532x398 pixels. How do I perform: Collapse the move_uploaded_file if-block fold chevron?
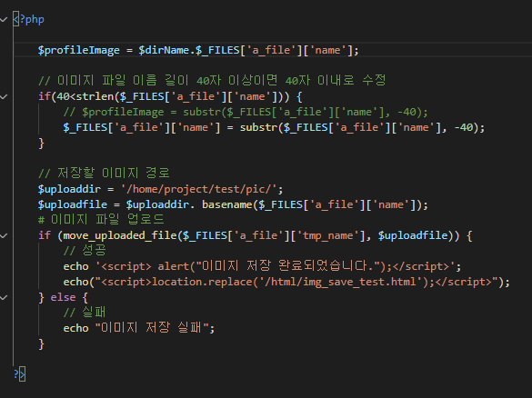coord(4,235)
